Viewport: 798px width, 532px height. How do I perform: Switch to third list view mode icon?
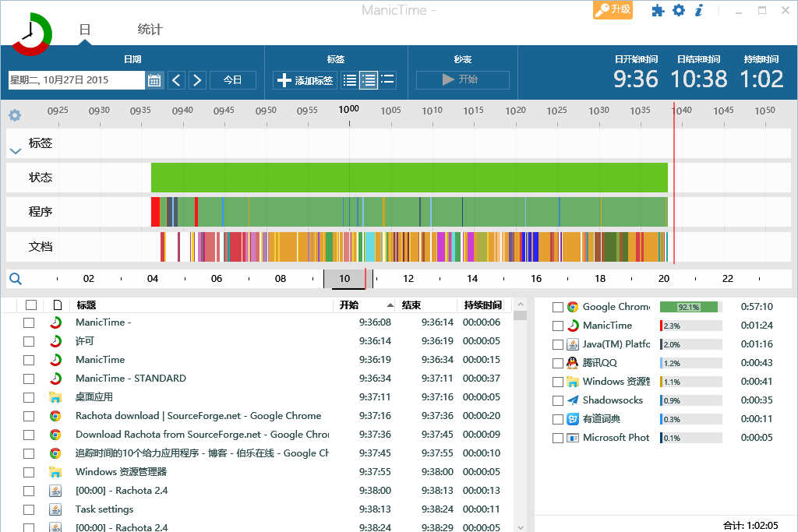pos(387,80)
